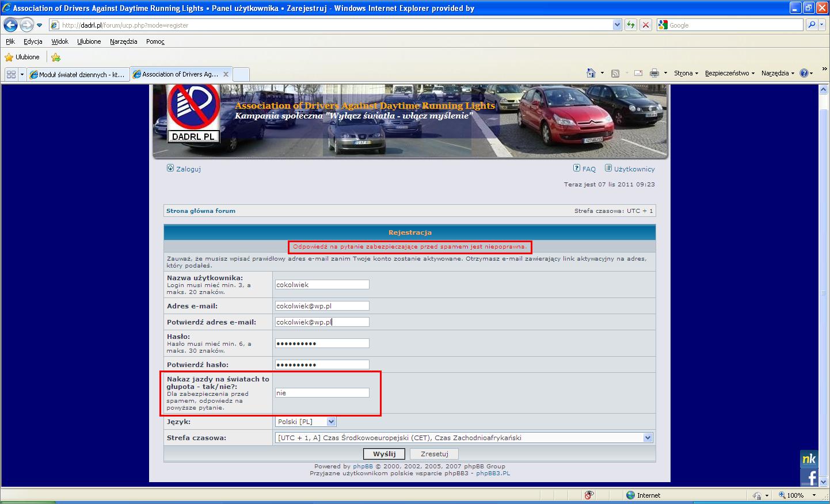Open the Narzędzia menu in menu bar
The width and height of the screenshot is (830, 504).
[123, 41]
